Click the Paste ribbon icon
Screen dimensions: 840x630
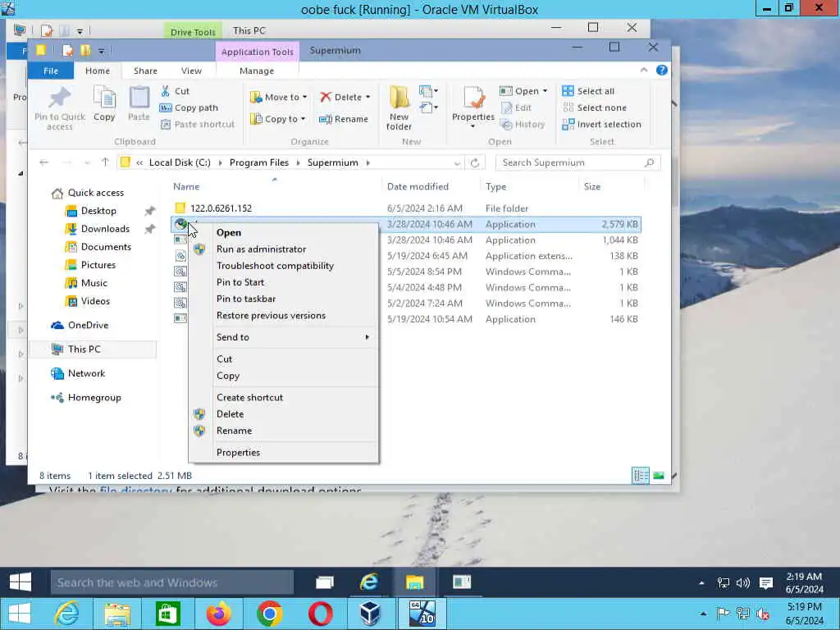tap(139, 98)
